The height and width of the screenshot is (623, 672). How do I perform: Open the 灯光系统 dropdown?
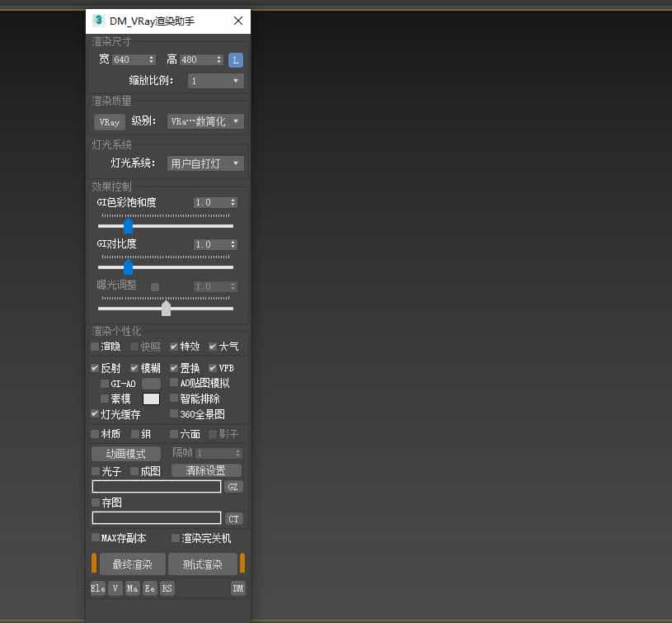pos(205,163)
